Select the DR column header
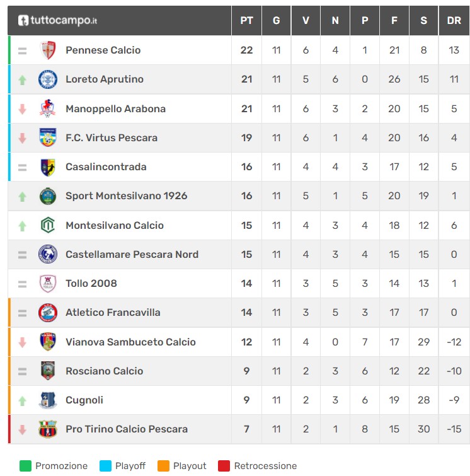Screen dimensions: 470x476 click(x=454, y=20)
